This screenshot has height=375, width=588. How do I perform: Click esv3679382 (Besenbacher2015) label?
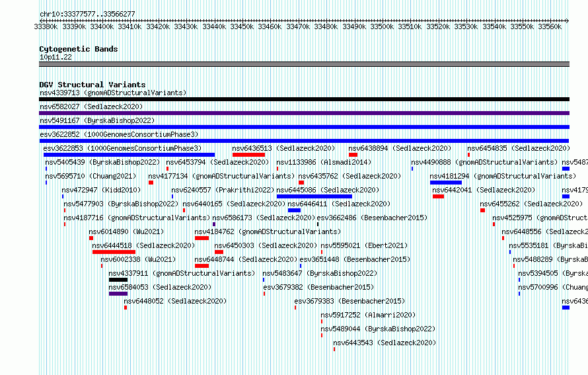pos(318,287)
